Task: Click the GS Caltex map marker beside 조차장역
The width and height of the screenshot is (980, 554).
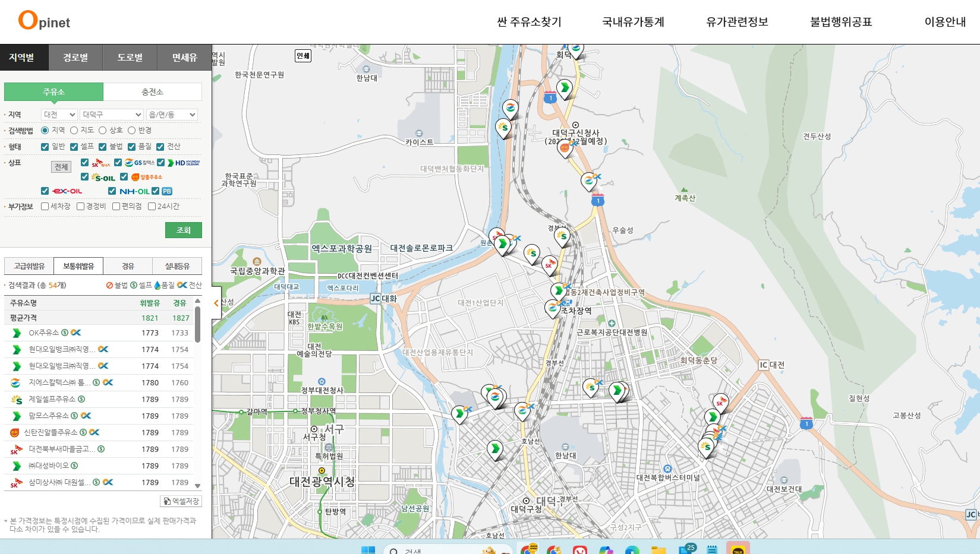Action: coord(552,308)
